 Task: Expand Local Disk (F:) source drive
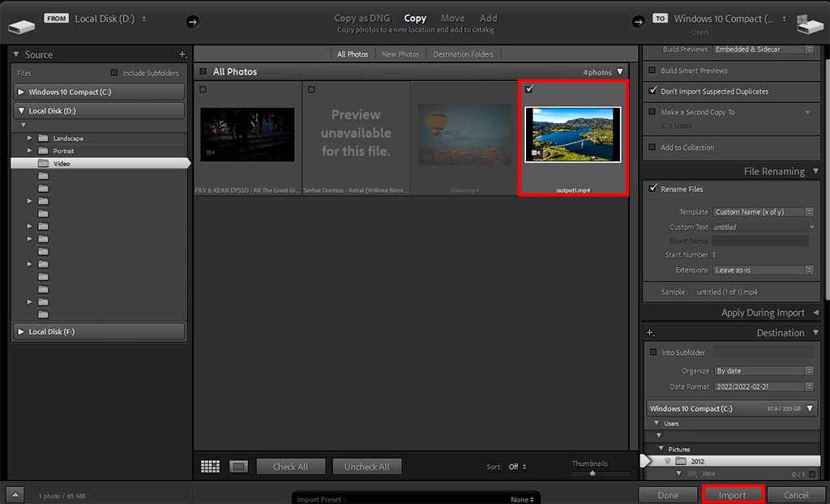(21, 331)
